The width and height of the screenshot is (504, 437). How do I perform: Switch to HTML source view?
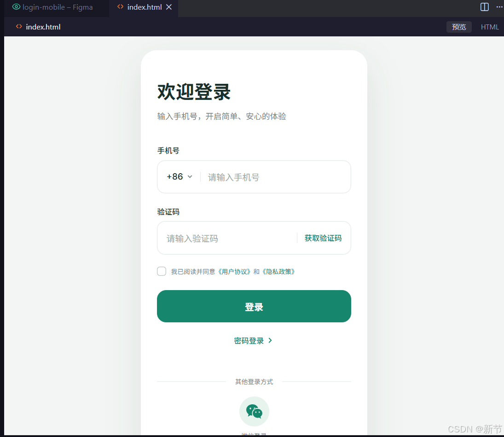click(490, 27)
